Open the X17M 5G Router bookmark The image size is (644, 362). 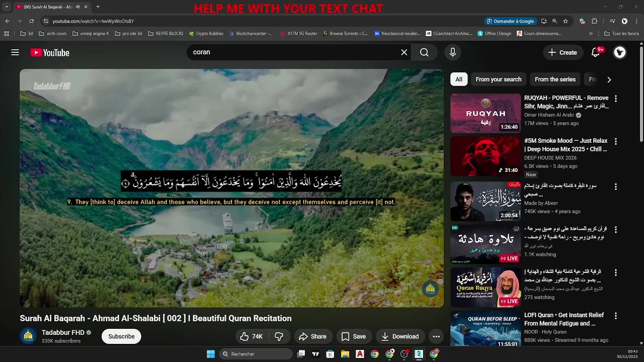click(x=298, y=34)
